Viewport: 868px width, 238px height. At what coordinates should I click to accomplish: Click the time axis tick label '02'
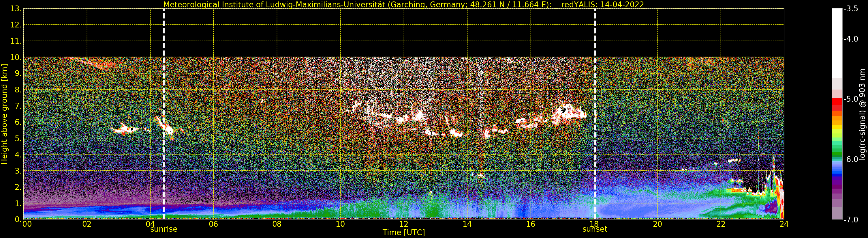[x=87, y=224]
